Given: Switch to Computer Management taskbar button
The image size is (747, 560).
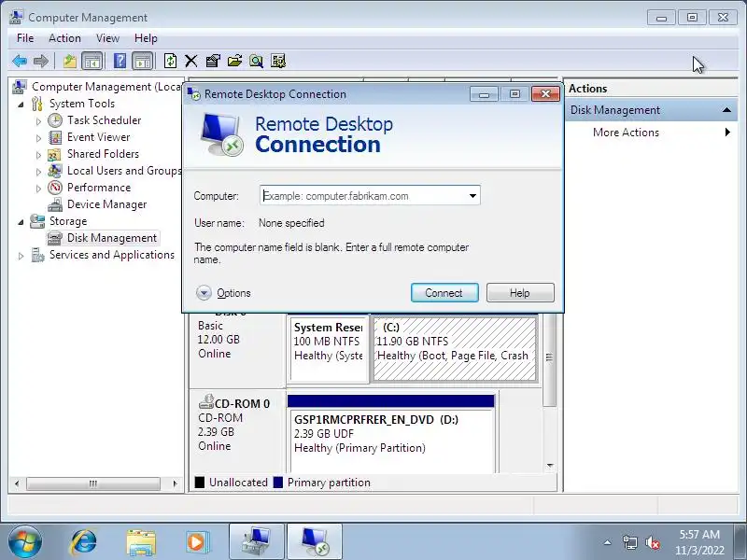Looking at the screenshot, I should tap(256, 541).
